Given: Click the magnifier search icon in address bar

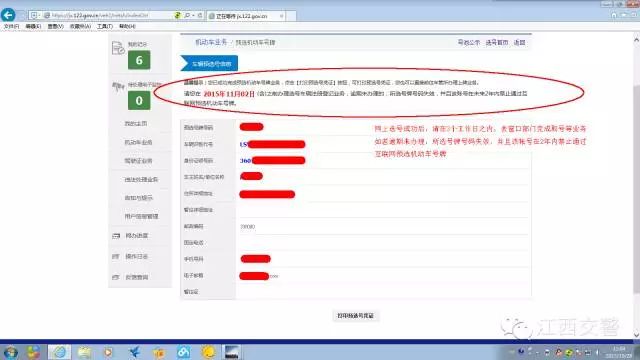Looking at the screenshot, I should (x=187, y=16).
